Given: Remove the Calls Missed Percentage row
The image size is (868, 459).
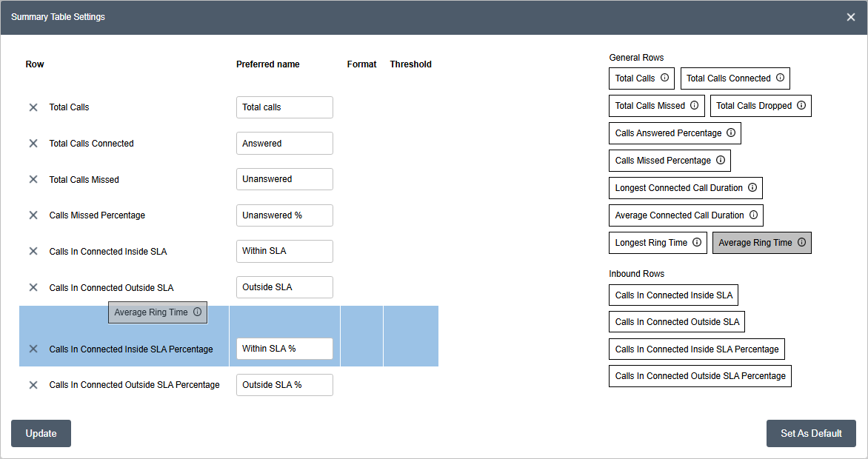Looking at the screenshot, I should point(33,215).
